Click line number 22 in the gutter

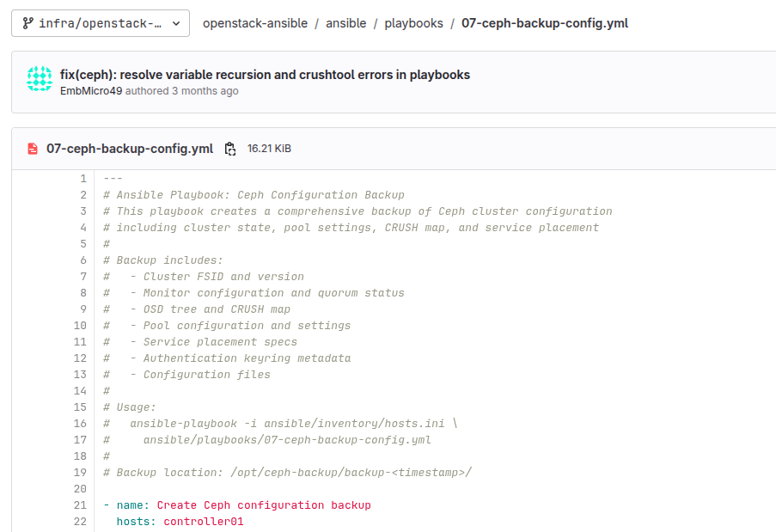pyautogui.click(x=80, y=522)
